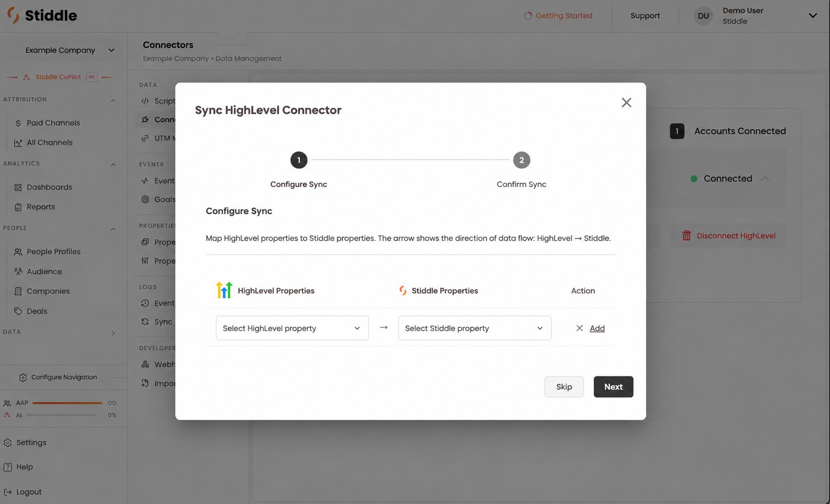The height and width of the screenshot is (504, 830).
Task: Click the UTM link icon
Action: point(145,138)
